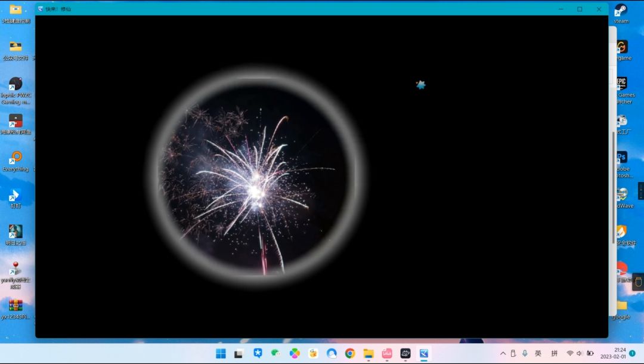The image size is (644, 364).
Task: Open the Adobe Photoshop desktop shortcut
Action: point(621,157)
